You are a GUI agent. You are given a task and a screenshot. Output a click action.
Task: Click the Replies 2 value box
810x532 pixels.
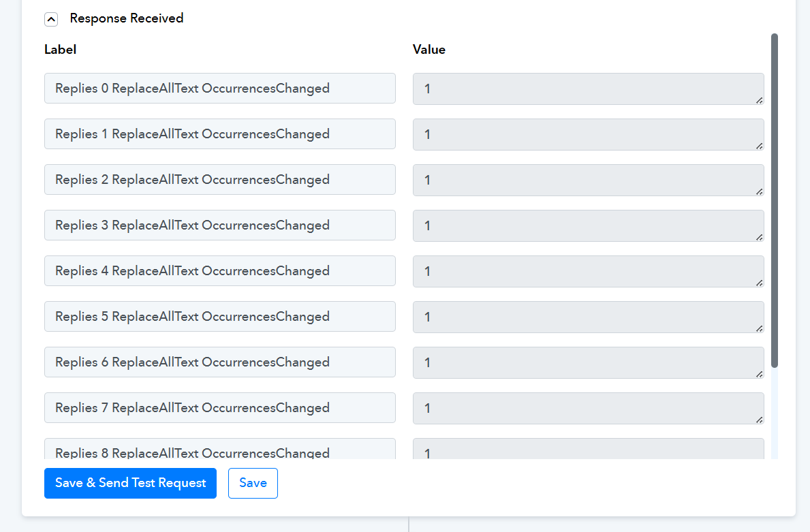589,181
